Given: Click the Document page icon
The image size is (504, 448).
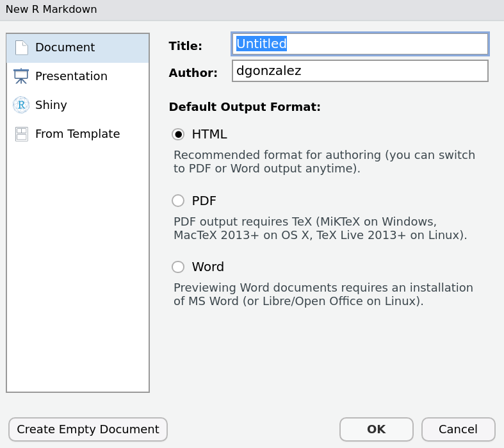Looking at the screenshot, I should tap(21, 47).
